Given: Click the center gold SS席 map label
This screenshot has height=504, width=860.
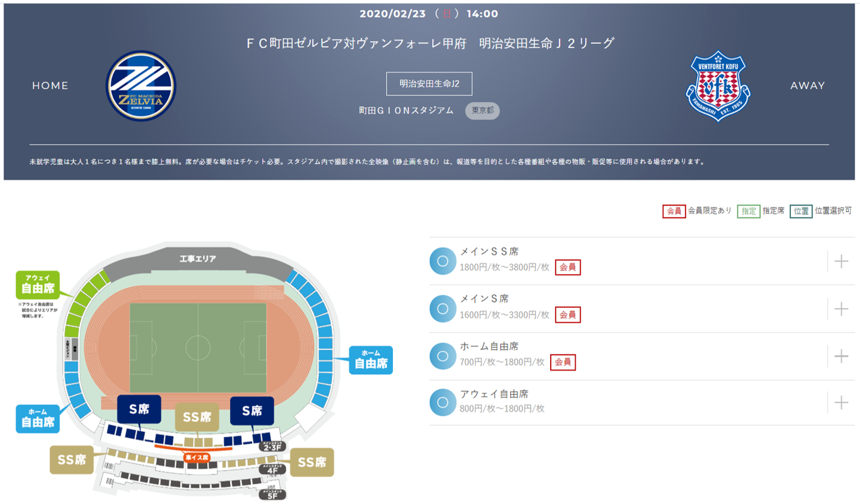Looking at the screenshot, I should tap(197, 417).
